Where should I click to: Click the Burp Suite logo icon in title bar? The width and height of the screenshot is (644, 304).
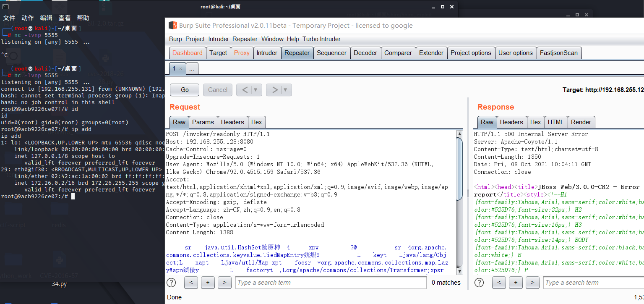pos(173,25)
